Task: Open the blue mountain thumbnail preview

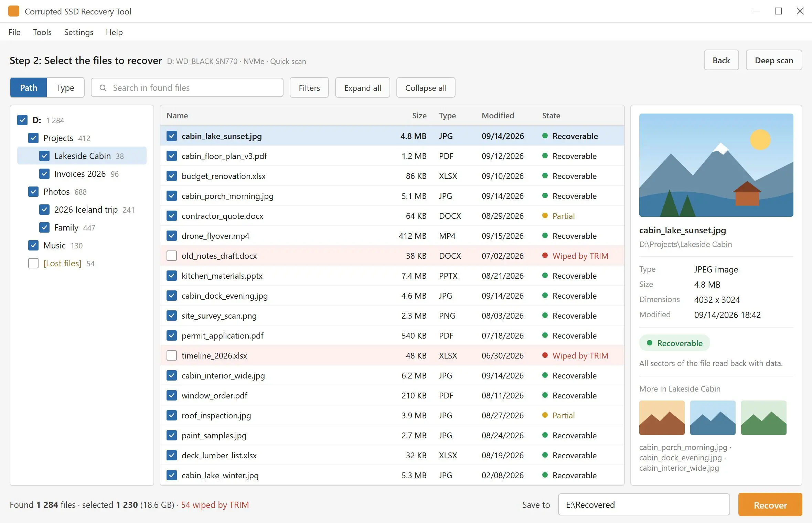Action: [x=713, y=417]
